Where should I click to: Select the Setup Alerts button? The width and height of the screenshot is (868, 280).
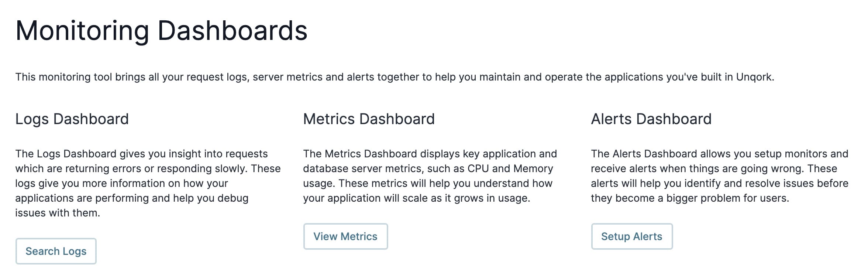(x=632, y=236)
